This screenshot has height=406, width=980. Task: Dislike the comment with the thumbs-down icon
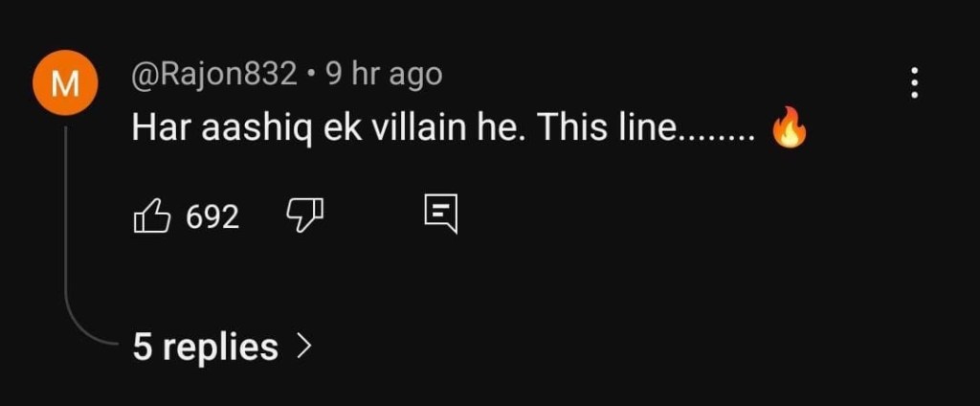(305, 215)
